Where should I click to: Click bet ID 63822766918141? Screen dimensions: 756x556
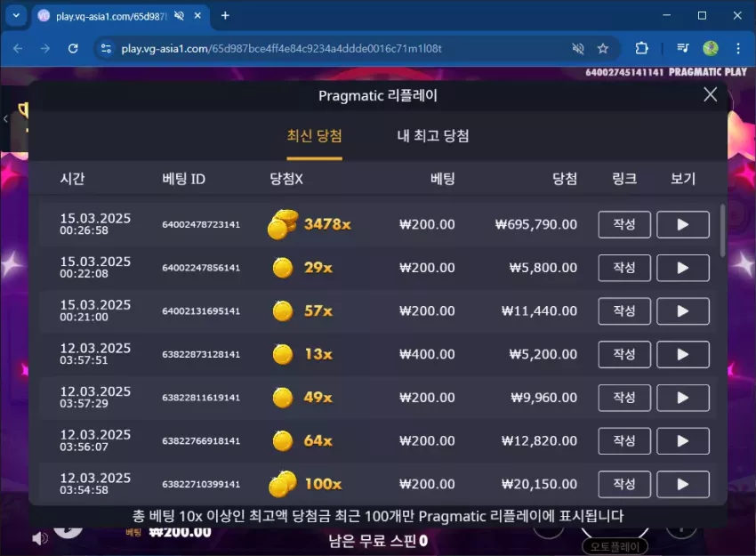tap(201, 440)
